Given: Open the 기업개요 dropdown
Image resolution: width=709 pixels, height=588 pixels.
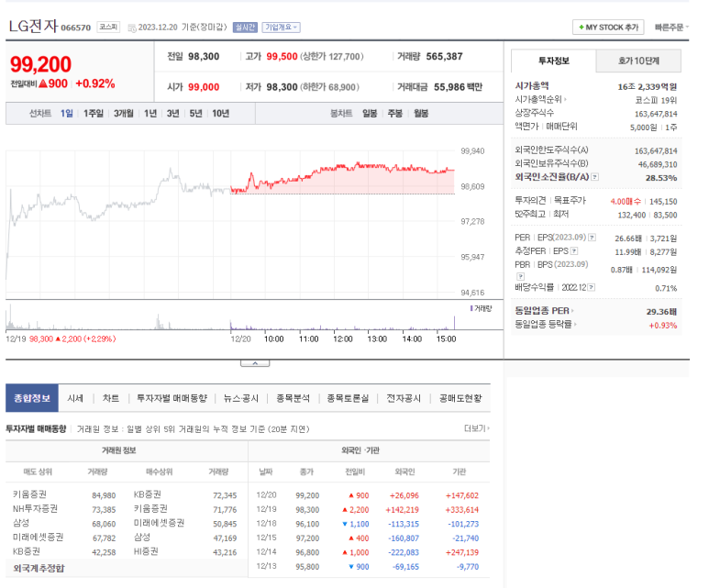Looking at the screenshot, I should (281, 28).
